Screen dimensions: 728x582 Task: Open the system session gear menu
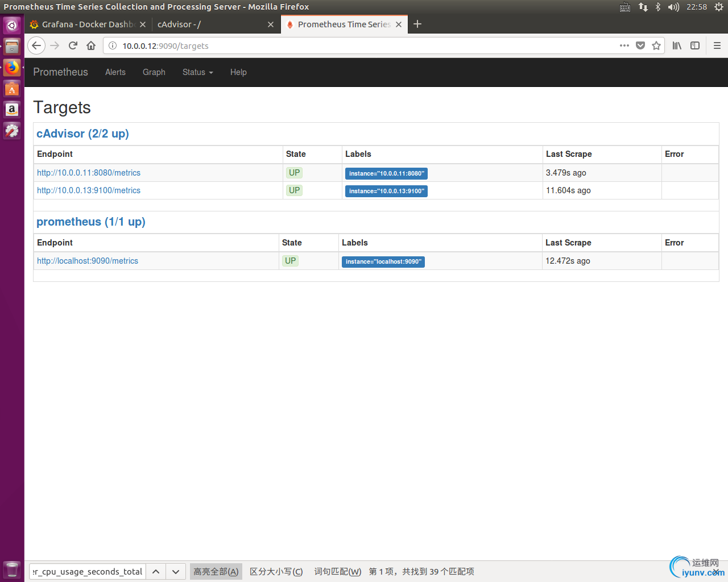tap(719, 7)
